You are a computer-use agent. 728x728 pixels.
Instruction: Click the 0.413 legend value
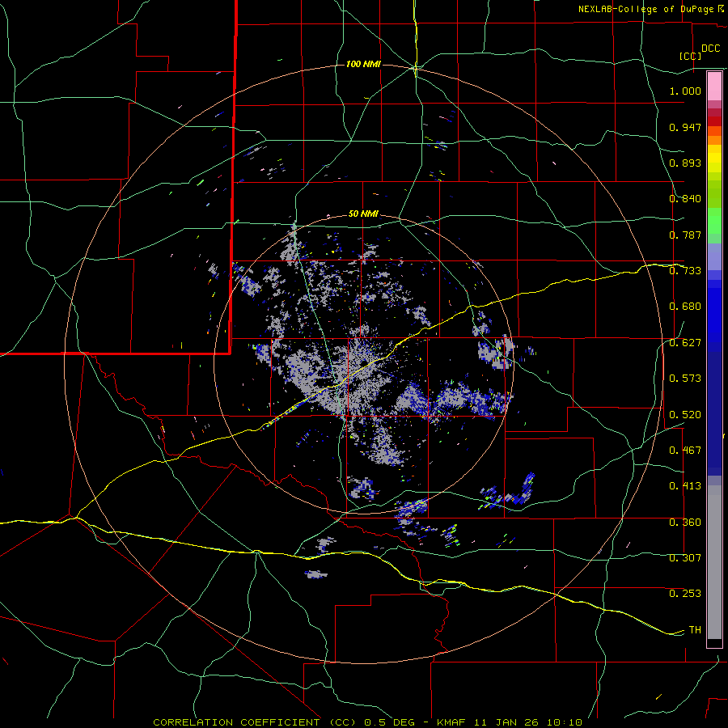685,486
